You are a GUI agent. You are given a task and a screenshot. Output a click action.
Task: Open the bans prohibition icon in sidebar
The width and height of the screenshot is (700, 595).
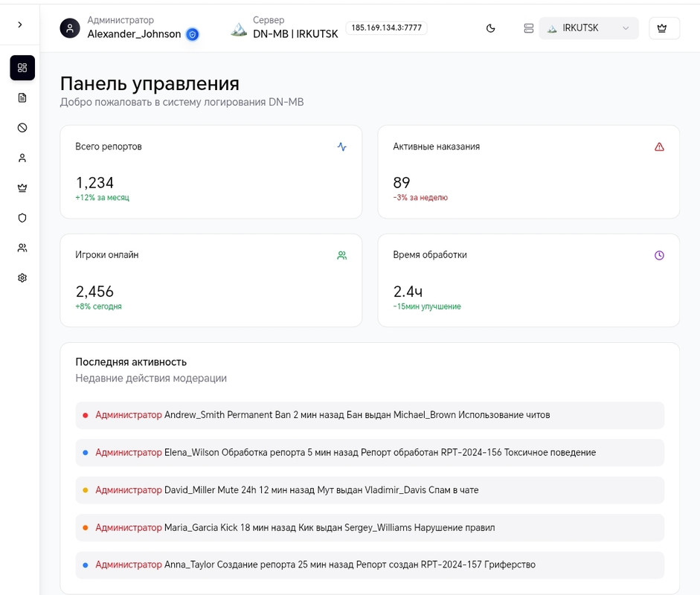(22, 128)
